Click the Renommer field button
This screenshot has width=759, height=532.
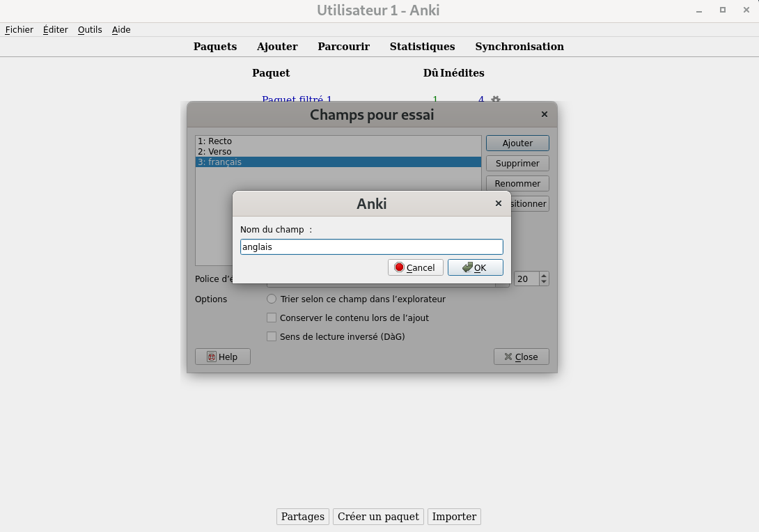517,183
